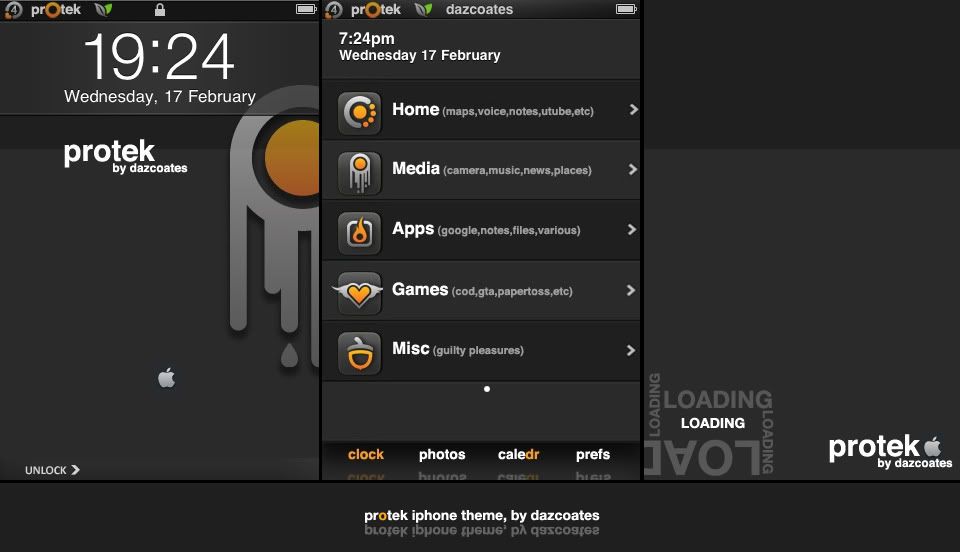Viewport: 960px width, 552px height.
Task: Open the prefs dock tab
Action: [x=593, y=455]
